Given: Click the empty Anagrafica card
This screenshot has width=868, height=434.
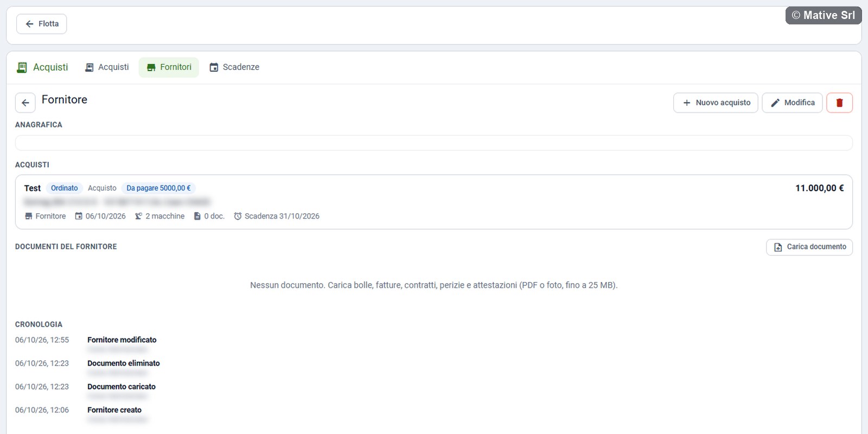Looking at the screenshot, I should coord(434,143).
